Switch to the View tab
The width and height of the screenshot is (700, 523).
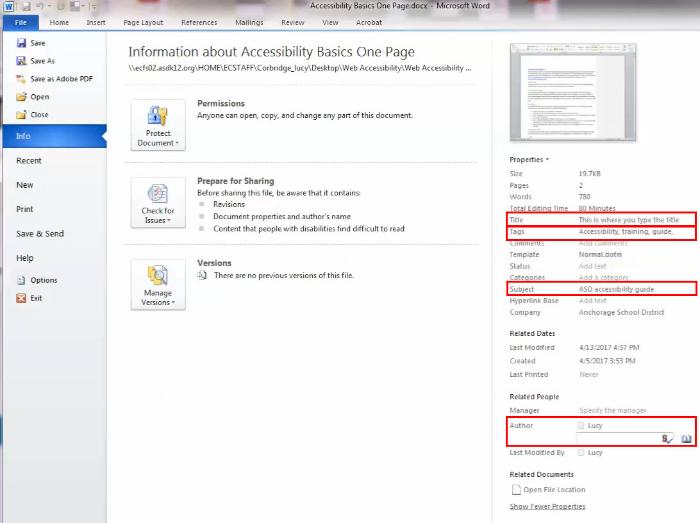click(x=330, y=22)
